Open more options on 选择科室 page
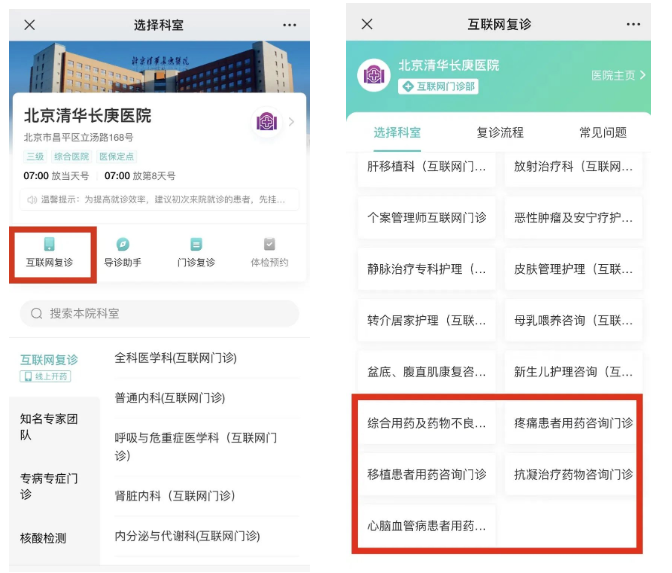The image size is (672, 573). tap(289, 25)
